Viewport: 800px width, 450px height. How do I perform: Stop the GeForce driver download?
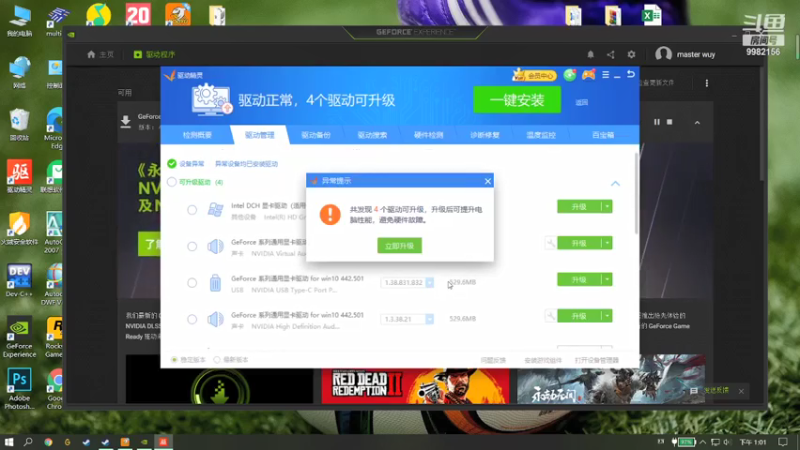pos(669,122)
